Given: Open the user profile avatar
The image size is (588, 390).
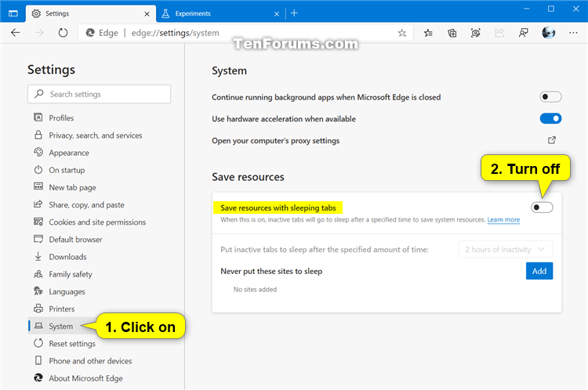Looking at the screenshot, I should point(549,33).
